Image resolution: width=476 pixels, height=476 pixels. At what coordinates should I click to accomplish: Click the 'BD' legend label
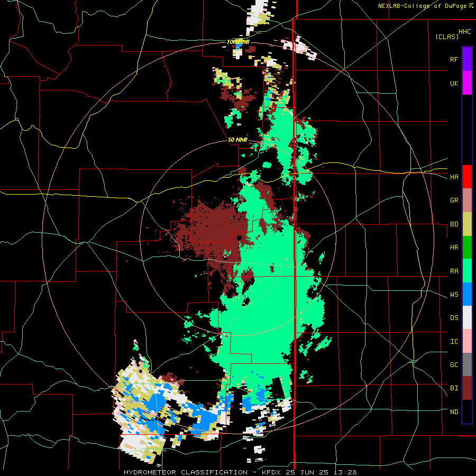coord(454,224)
